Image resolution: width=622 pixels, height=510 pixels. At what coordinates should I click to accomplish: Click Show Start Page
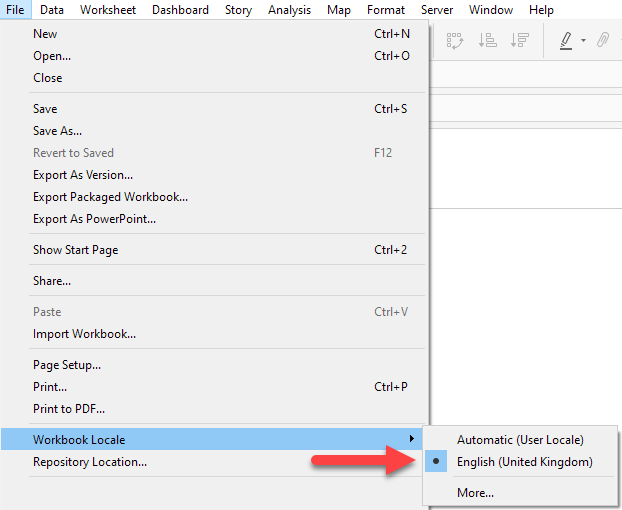(x=75, y=250)
